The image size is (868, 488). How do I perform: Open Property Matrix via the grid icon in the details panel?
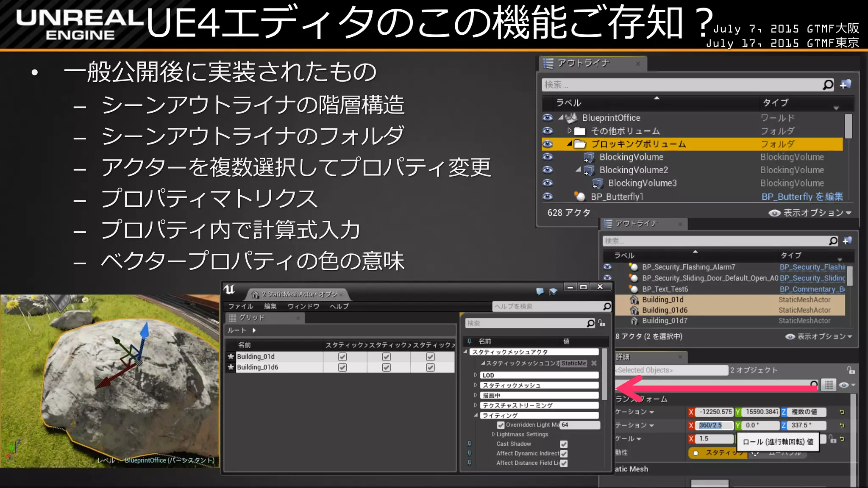(x=829, y=385)
